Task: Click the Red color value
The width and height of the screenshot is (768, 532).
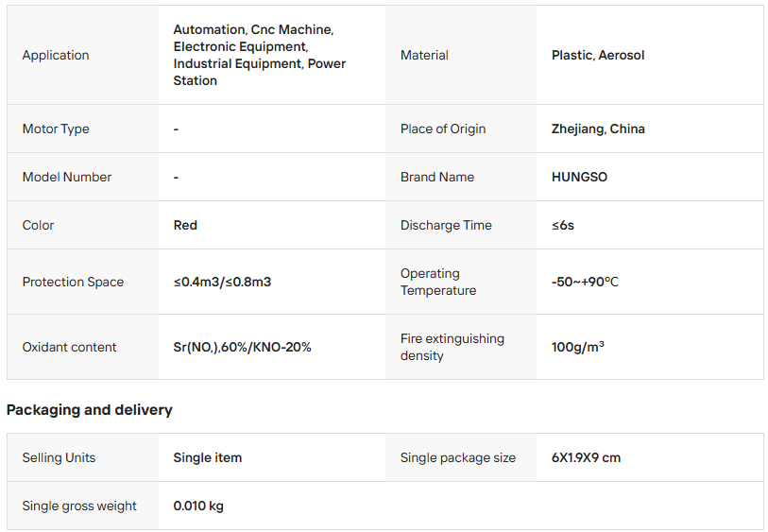Action: 185,225
